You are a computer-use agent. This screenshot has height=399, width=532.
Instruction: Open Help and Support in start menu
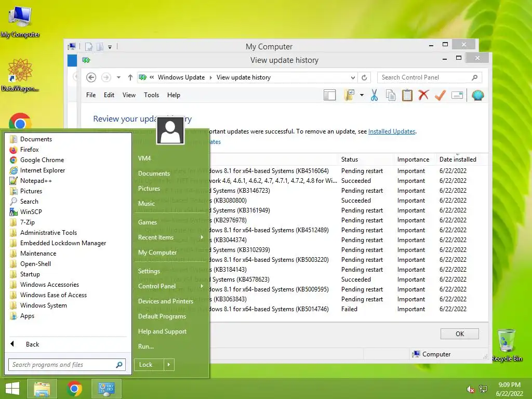pyautogui.click(x=162, y=331)
